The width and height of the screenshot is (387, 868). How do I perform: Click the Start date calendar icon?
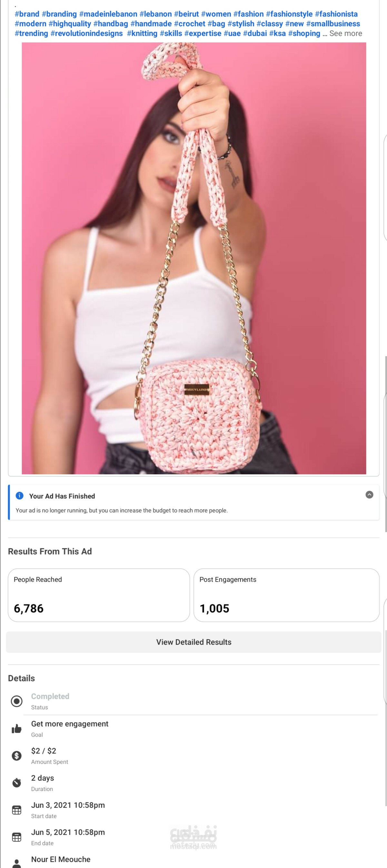pyautogui.click(x=16, y=810)
